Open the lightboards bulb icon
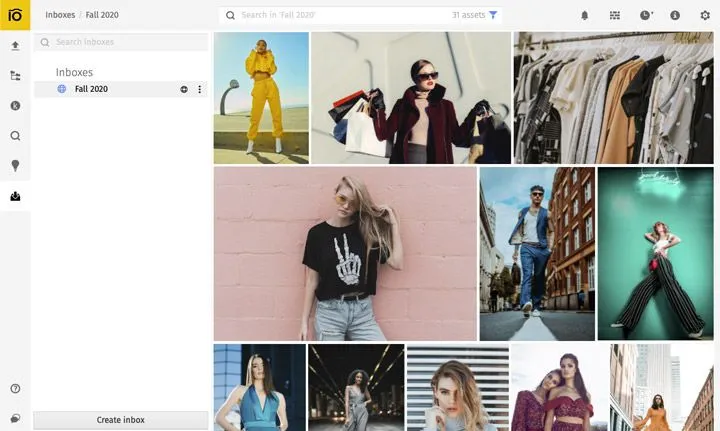Image resolution: width=720 pixels, height=431 pixels. click(15, 166)
